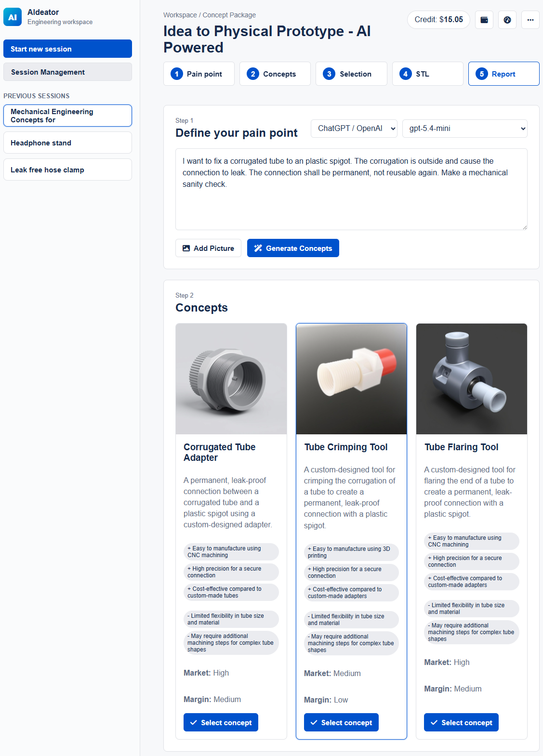The width and height of the screenshot is (543, 756).
Task: Go to step 5 Report tab
Action: (504, 74)
